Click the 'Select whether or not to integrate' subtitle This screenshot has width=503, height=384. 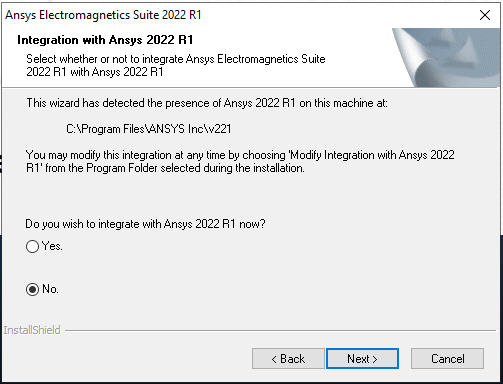pyautogui.click(x=176, y=65)
